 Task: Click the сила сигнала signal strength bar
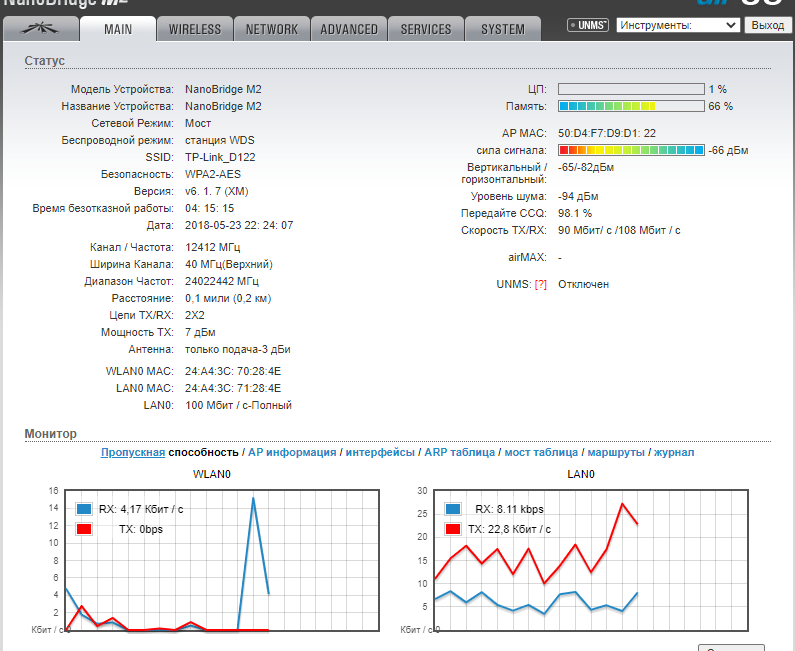tap(630, 150)
